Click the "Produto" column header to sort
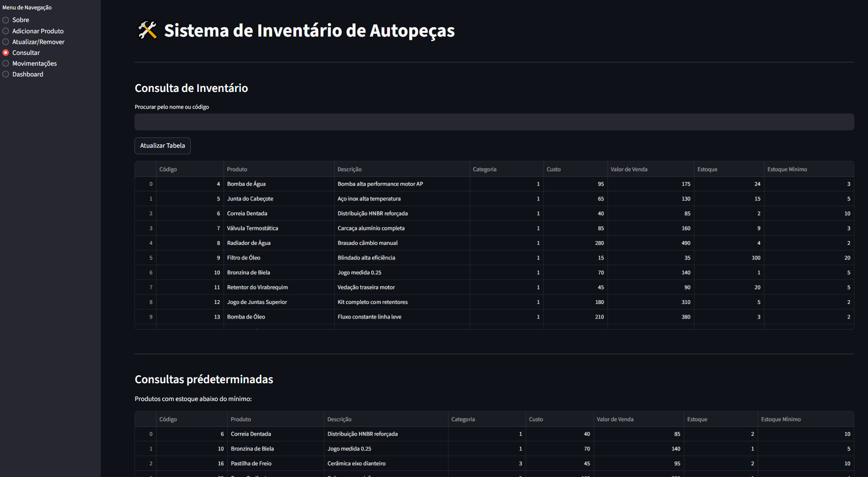This screenshot has width=868, height=477. (x=237, y=169)
